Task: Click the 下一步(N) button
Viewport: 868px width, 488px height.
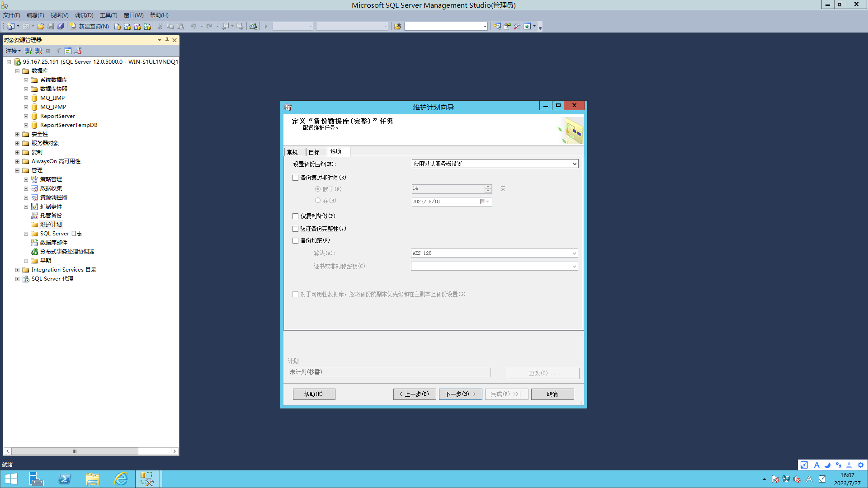Action: 460,394
